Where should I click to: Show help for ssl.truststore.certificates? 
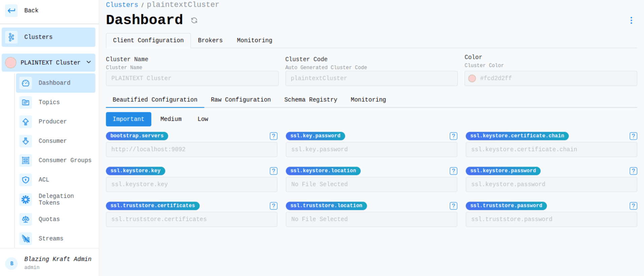click(x=274, y=206)
